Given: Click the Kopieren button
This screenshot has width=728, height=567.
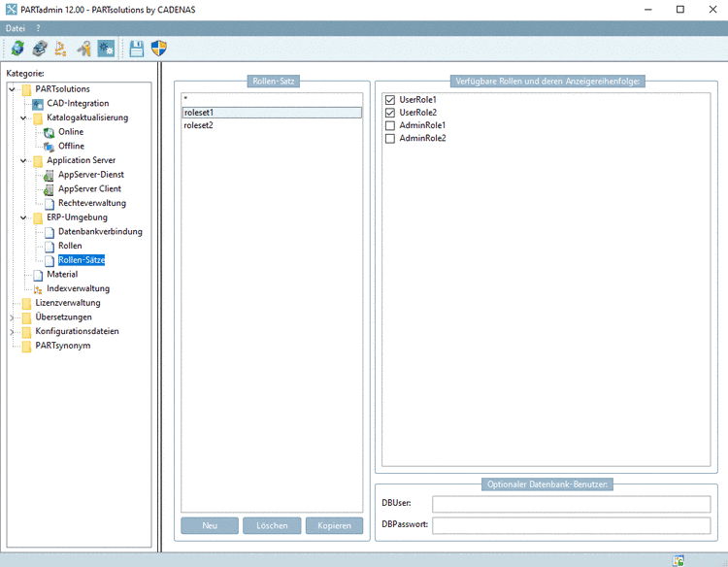Looking at the screenshot, I should coord(334,525).
